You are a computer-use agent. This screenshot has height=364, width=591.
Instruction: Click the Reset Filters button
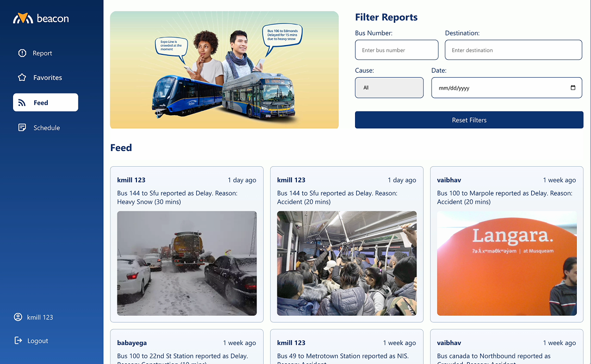click(469, 120)
